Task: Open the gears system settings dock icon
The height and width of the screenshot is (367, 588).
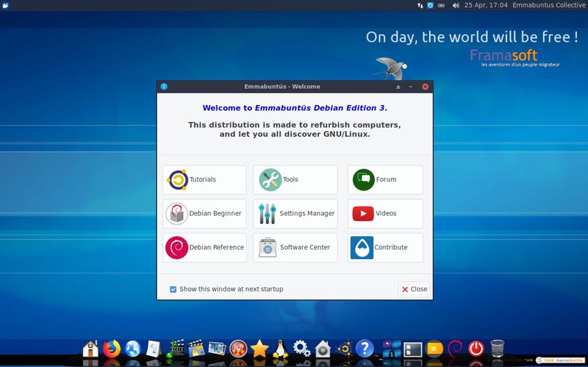Action: coord(302,348)
